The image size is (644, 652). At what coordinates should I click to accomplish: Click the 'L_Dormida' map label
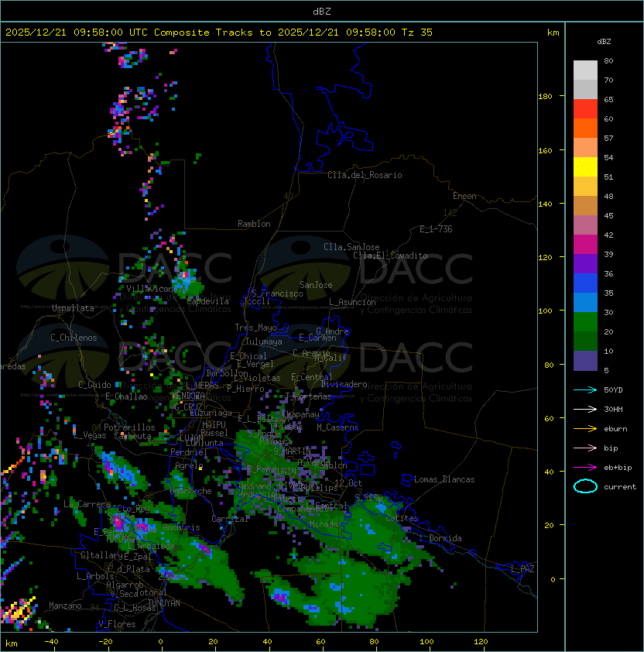(440, 538)
